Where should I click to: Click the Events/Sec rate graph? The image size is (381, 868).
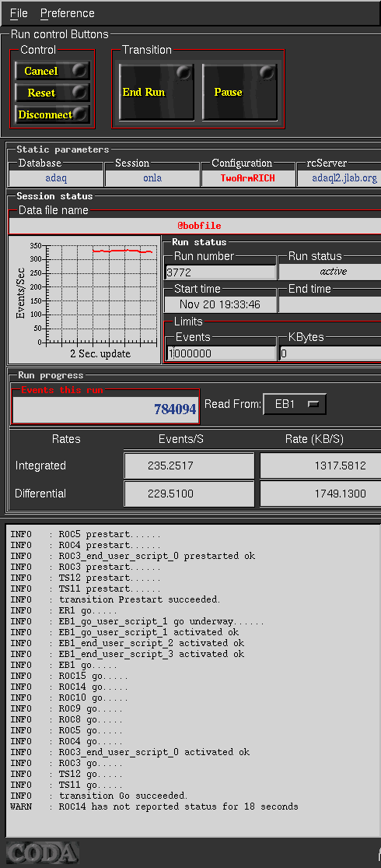83,300
